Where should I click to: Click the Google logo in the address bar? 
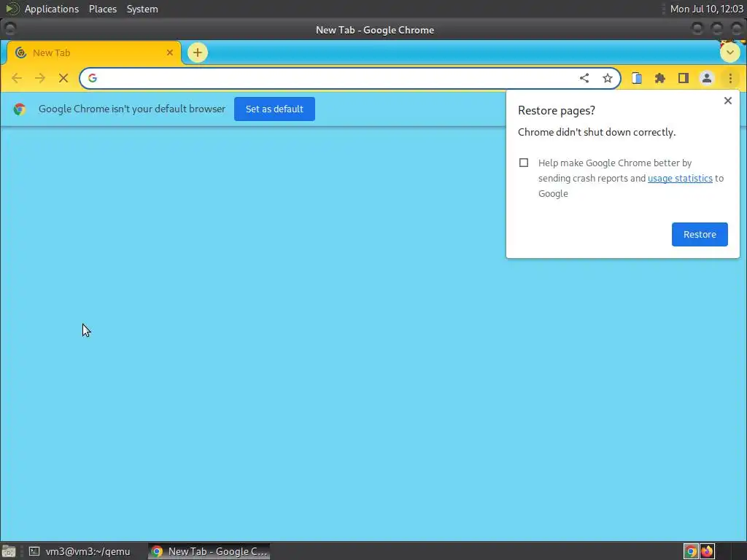click(93, 78)
